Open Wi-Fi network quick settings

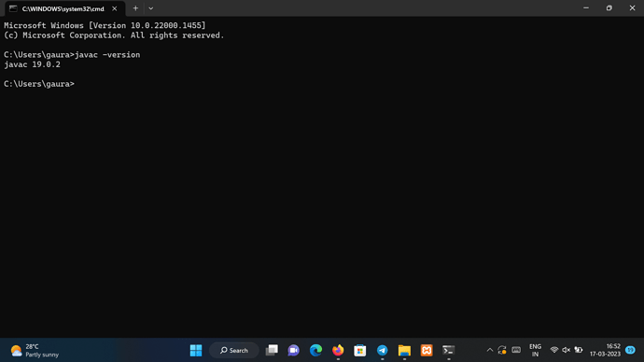click(x=554, y=350)
